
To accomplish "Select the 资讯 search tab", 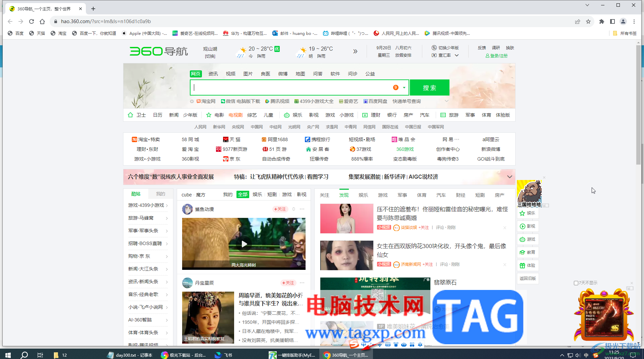I will (213, 74).
